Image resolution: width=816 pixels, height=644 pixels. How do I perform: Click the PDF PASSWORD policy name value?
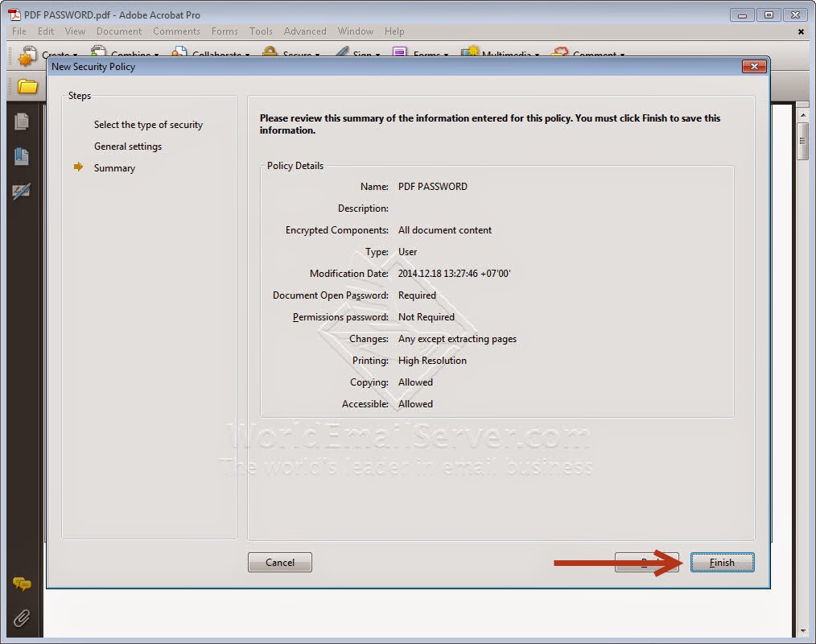click(433, 187)
